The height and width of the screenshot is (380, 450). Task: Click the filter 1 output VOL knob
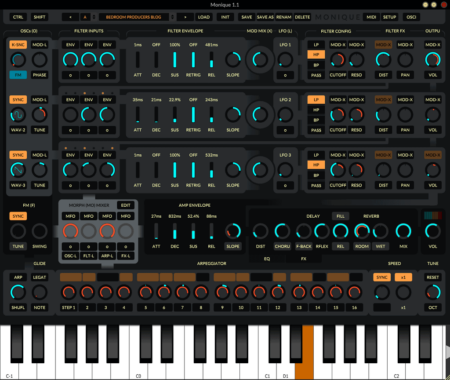[x=433, y=60]
